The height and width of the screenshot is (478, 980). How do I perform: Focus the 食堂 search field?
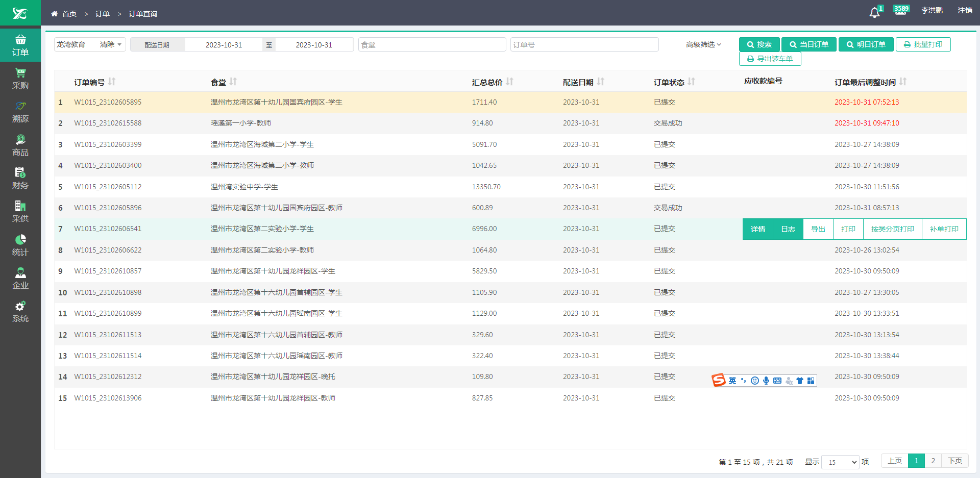tap(432, 44)
